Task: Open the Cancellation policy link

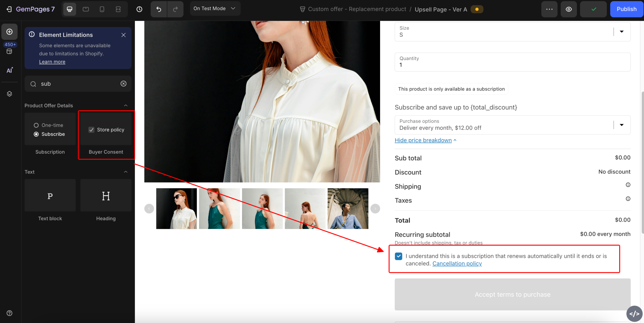Action: tap(457, 263)
